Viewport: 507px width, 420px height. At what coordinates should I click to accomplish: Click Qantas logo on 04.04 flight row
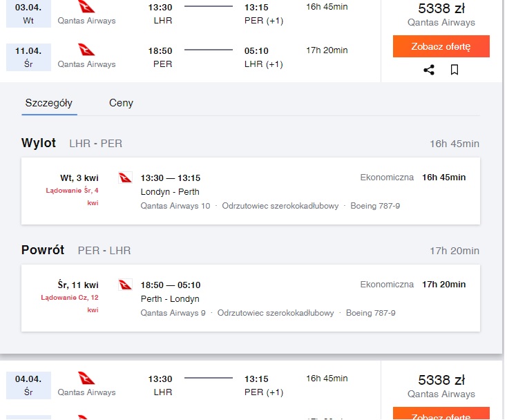(x=86, y=378)
